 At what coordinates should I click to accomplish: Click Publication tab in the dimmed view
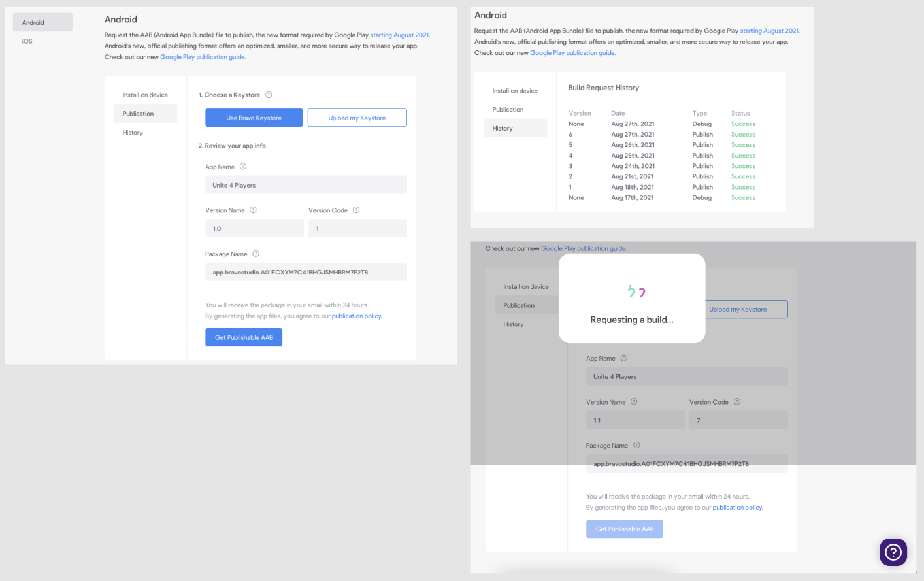coord(527,305)
